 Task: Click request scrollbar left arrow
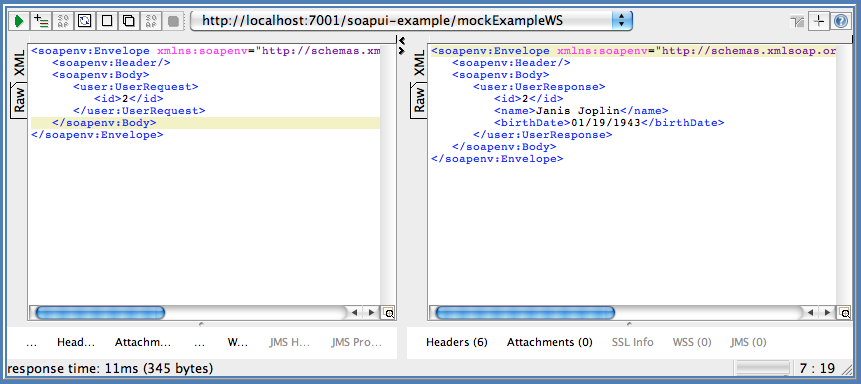coord(354,313)
